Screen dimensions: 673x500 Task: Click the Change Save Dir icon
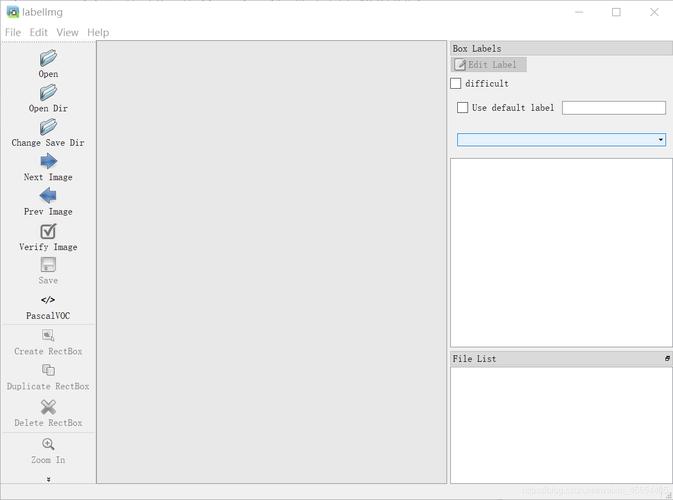pyautogui.click(x=48, y=127)
